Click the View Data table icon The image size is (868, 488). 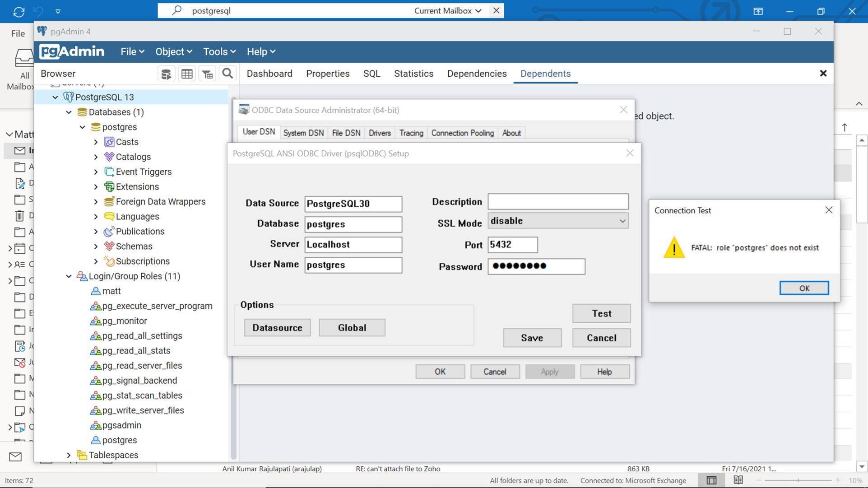(x=187, y=74)
